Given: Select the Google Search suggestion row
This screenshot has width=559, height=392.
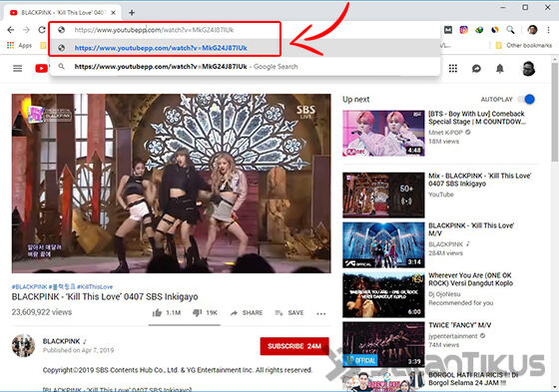Looking at the screenshot, I should click(x=245, y=67).
